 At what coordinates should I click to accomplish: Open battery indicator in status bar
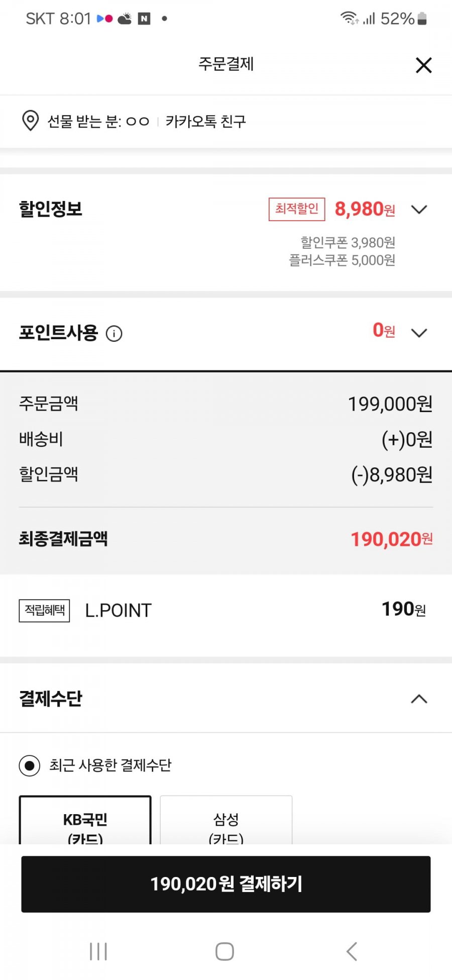tap(422, 19)
